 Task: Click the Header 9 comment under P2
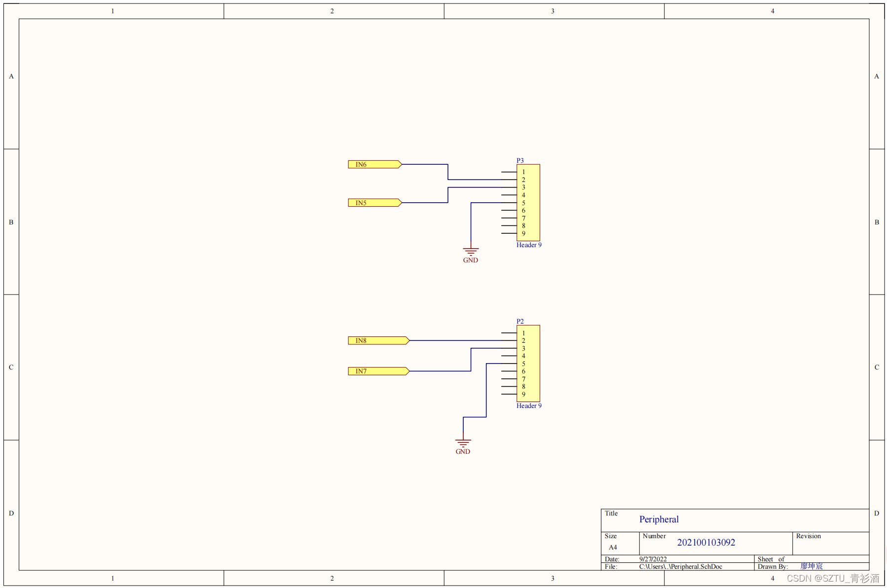(529, 406)
